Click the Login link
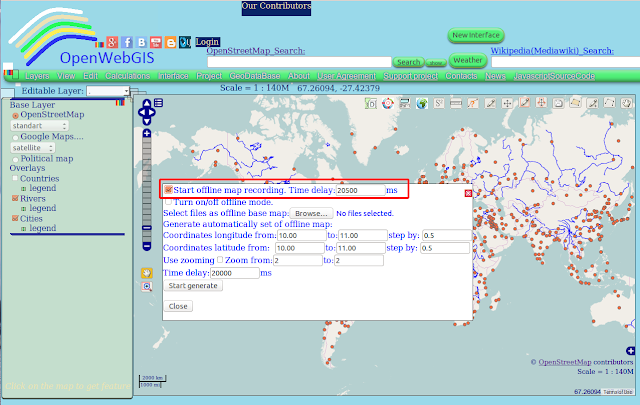 (x=207, y=42)
